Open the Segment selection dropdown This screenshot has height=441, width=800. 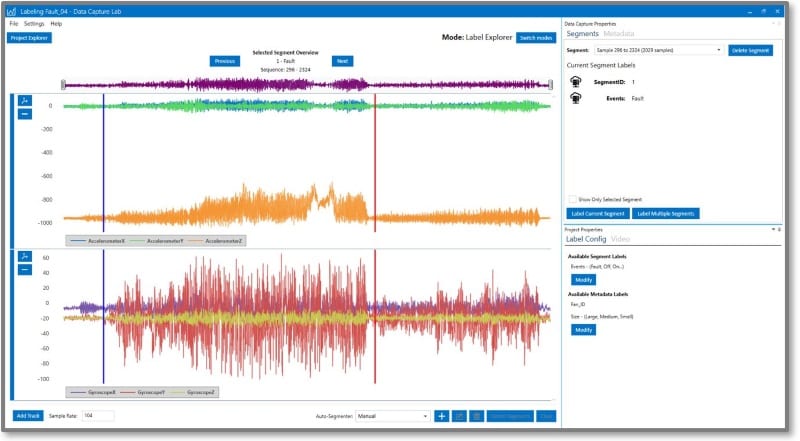[x=718, y=49]
